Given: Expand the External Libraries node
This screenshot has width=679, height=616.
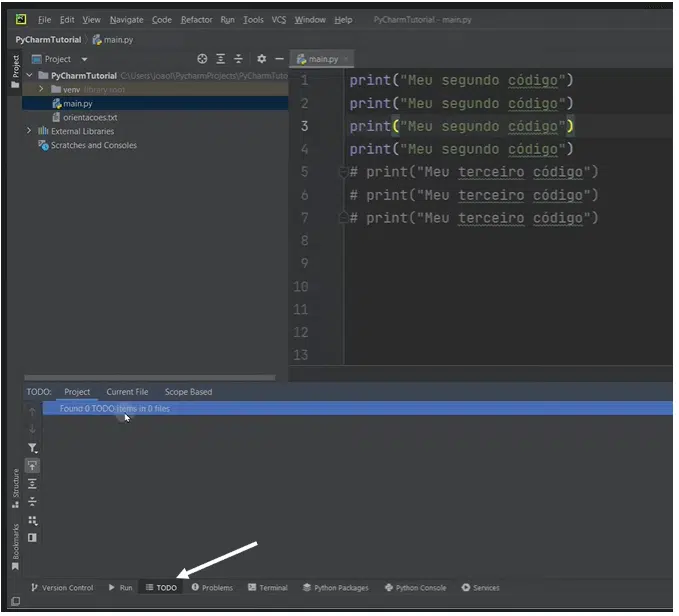Looking at the screenshot, I should coord(29,131).
